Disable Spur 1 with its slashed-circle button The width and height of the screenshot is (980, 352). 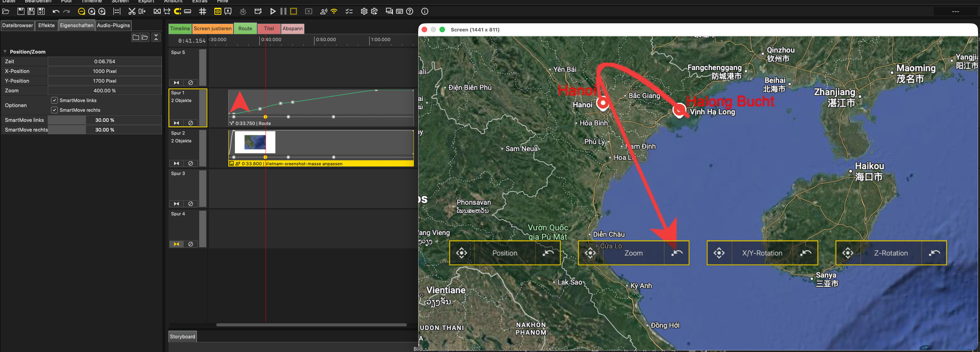[191, 123]
